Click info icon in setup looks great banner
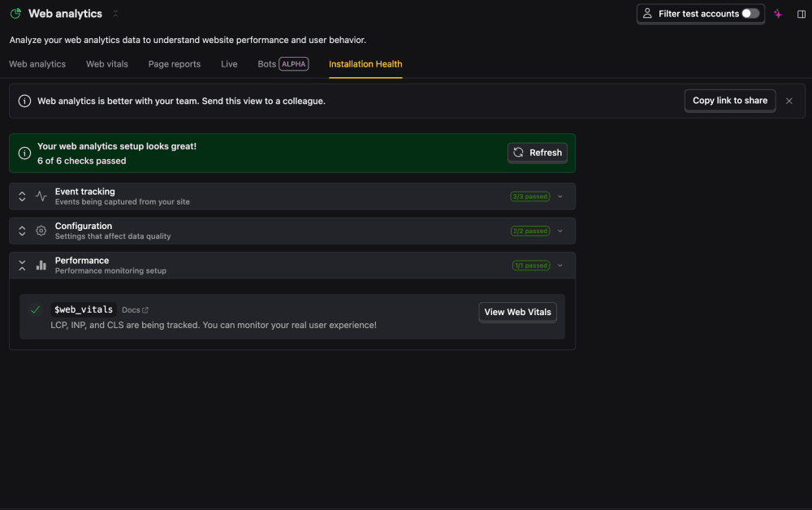The width and height of the screenshot is (812, 510). tap(24, 153)
